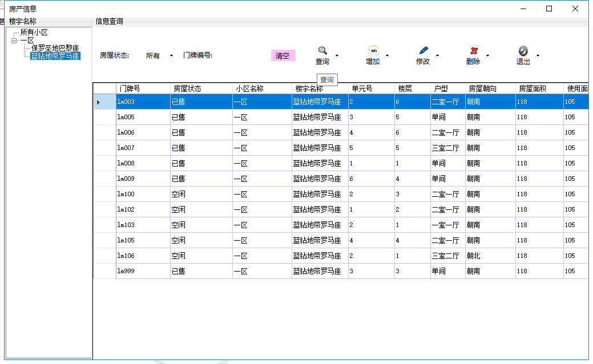The width and height of the screenshot is (593, 364).
Task: Sort by the 门牌号 column header
Action: pos(143,88)
